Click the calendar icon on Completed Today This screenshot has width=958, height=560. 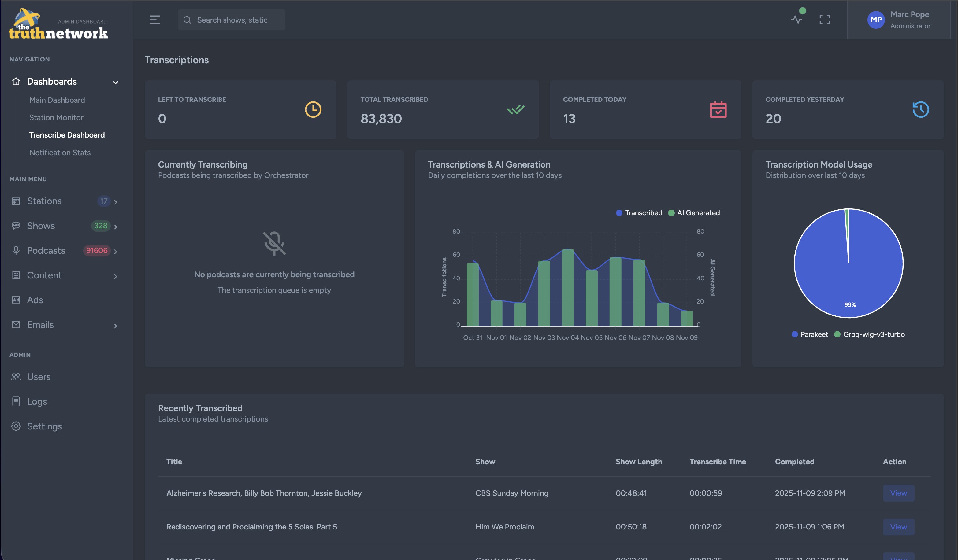tap(718, 109)
